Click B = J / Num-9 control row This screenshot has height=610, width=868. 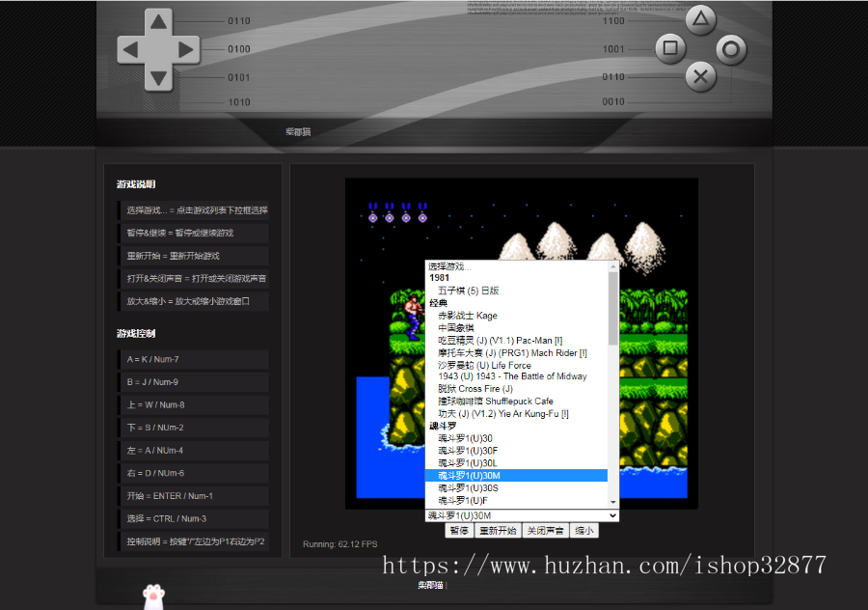coord(193,382)
